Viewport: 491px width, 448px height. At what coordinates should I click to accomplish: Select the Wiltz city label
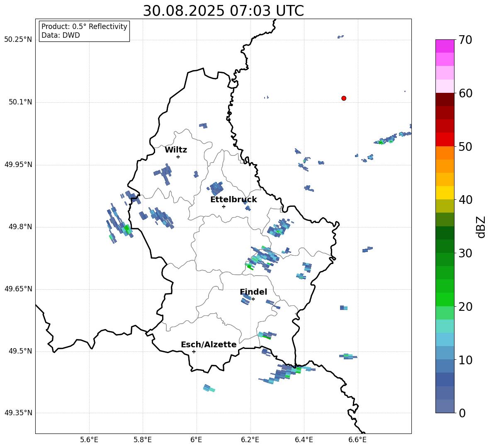[176, 150]
